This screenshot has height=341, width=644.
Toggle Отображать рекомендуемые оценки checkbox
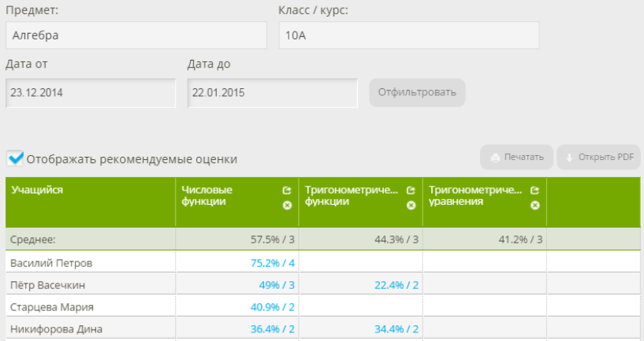(x=15, y=159)
